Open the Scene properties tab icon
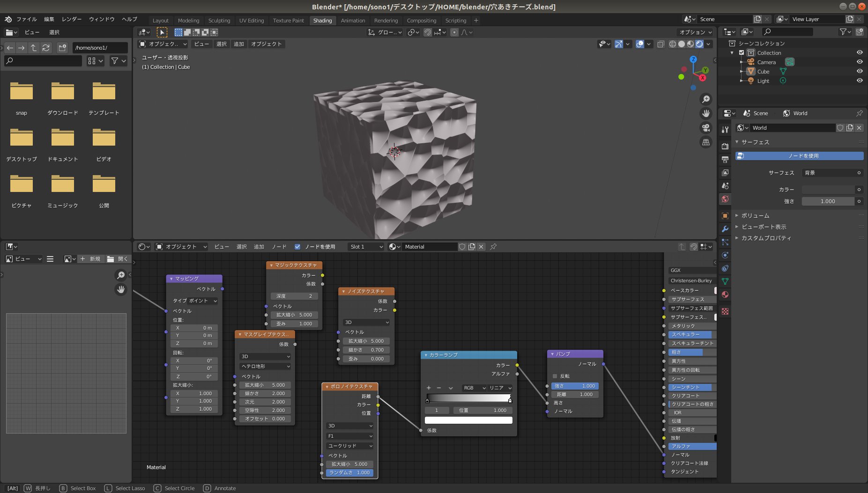This screenshot has width=868, height=493. pos(725,185)
